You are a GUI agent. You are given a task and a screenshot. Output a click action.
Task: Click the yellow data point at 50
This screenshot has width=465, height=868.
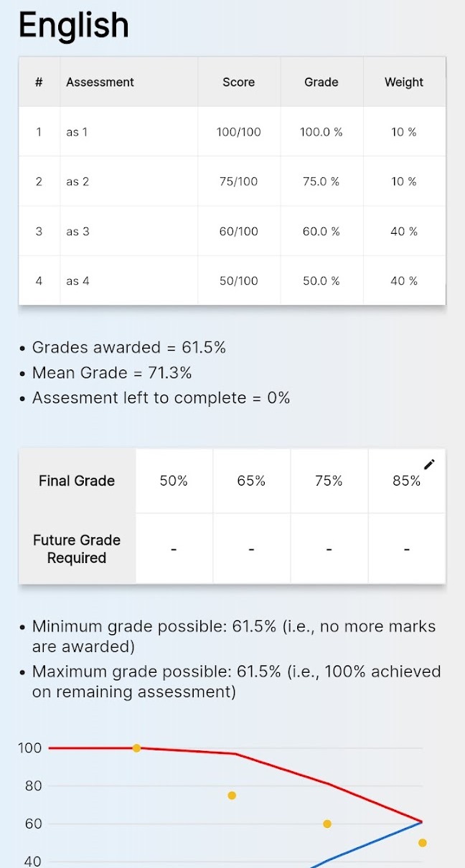(x=423, y=843)
